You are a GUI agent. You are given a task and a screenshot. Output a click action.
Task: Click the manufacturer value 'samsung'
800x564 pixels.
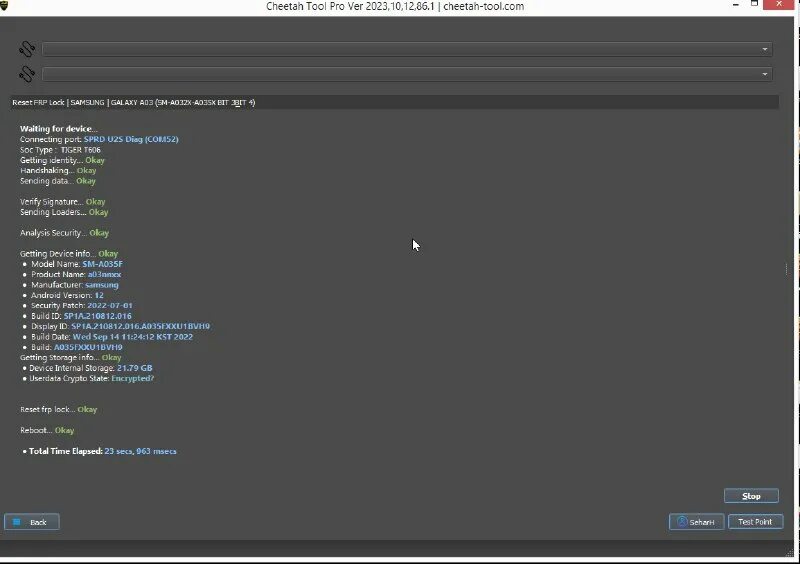click(x=102, y=285)
